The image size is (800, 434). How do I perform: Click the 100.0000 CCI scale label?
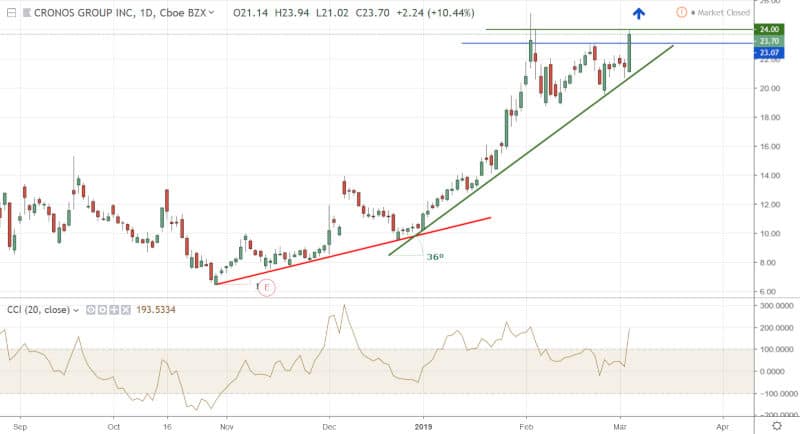(777, 349)
